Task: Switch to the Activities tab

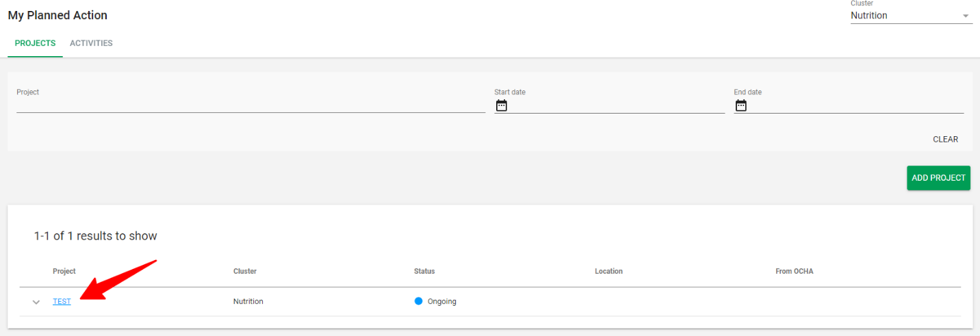Action: [x=91, y=43]
